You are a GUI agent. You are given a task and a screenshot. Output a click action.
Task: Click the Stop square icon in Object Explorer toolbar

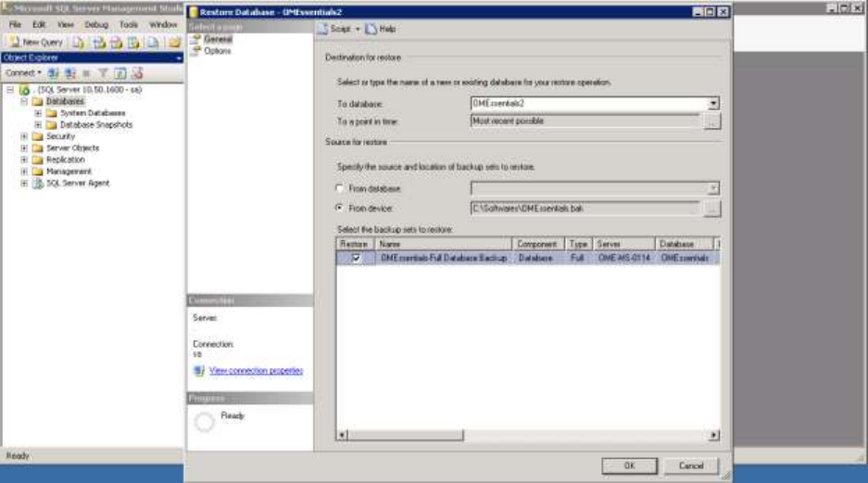pyautogui.click(x=86, y=73)
